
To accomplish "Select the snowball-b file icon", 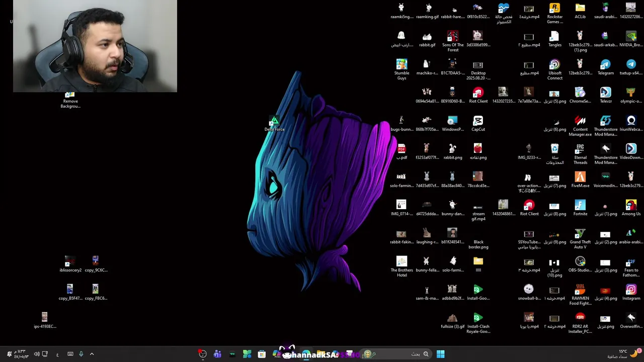I will [529, 292].
